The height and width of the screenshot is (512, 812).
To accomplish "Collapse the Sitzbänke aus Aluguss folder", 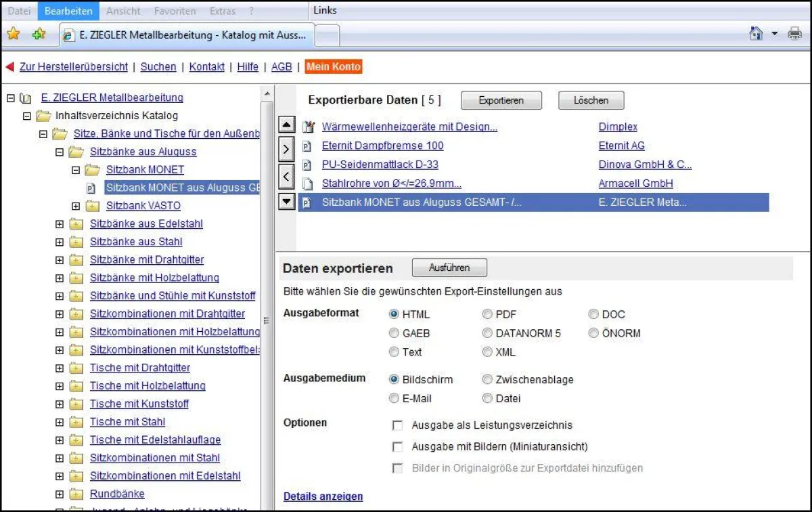I will (x=60, y=152).
